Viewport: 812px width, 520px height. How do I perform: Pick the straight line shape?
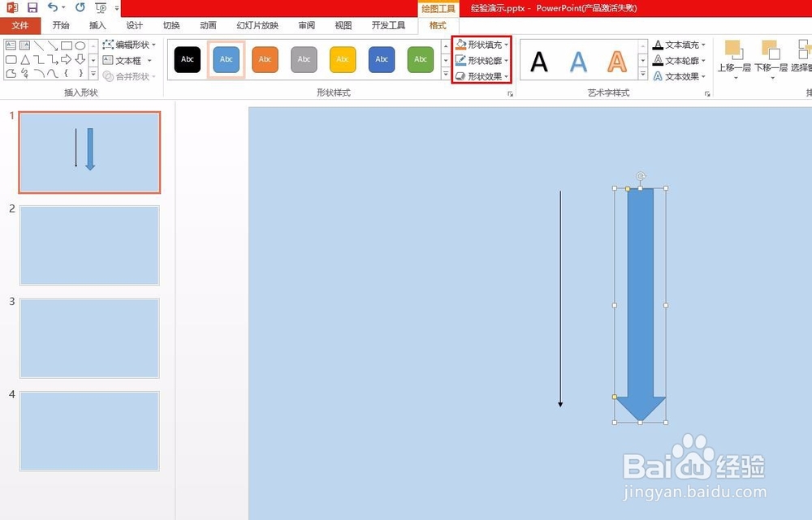click(39, 45)
